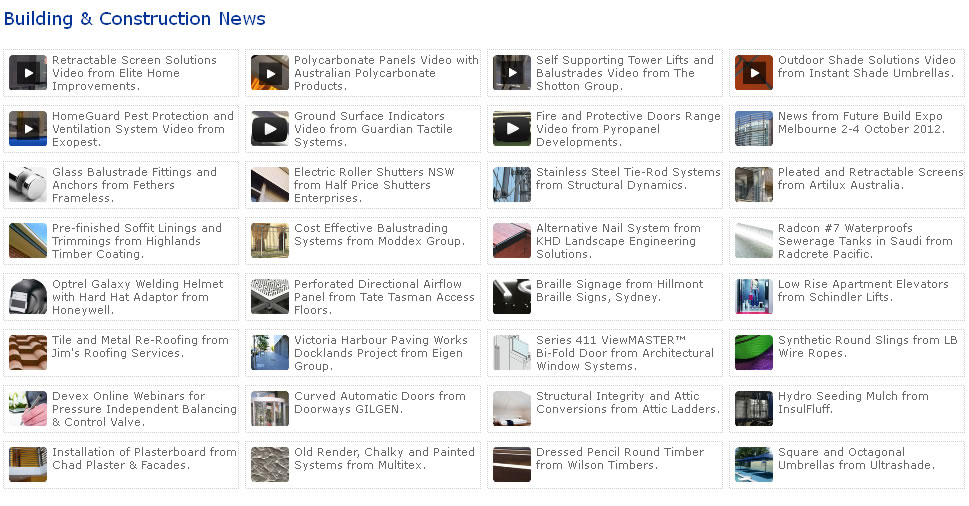
Task: Open Retractable Screen Solutions Video article link
Action: pyautogui.click(x=134, y=73)
